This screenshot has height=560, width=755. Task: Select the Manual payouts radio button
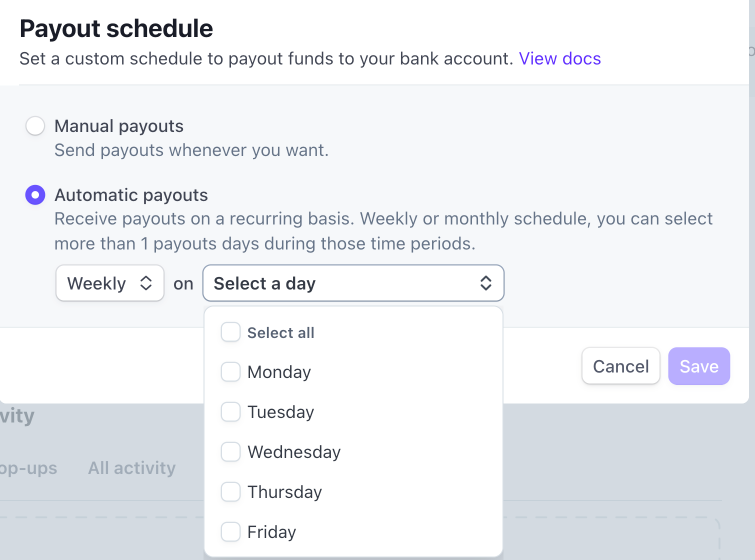coord(35,126)
